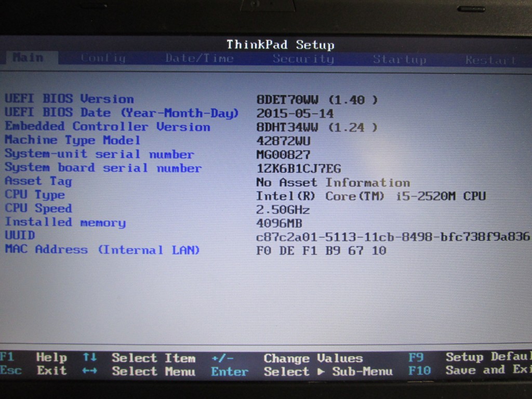
Task: Select System-unit serial number label
Action: (x=99, y=154)
